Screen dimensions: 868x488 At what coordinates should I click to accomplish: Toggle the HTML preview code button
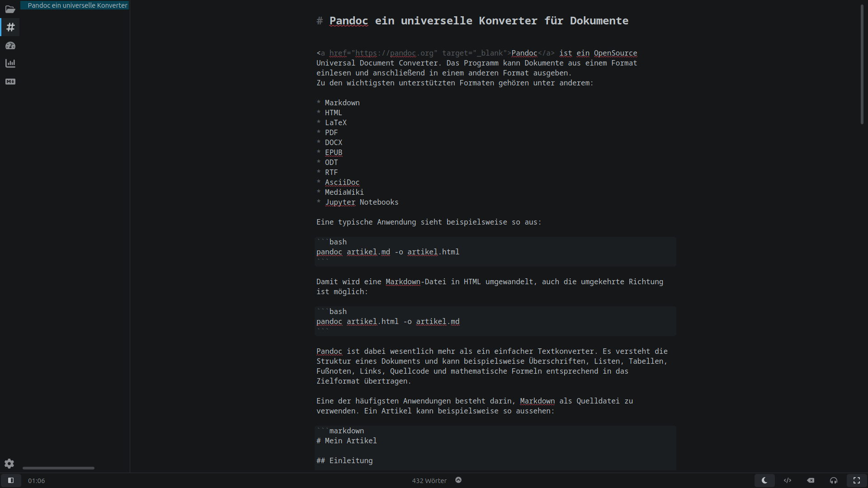(788, 480)
